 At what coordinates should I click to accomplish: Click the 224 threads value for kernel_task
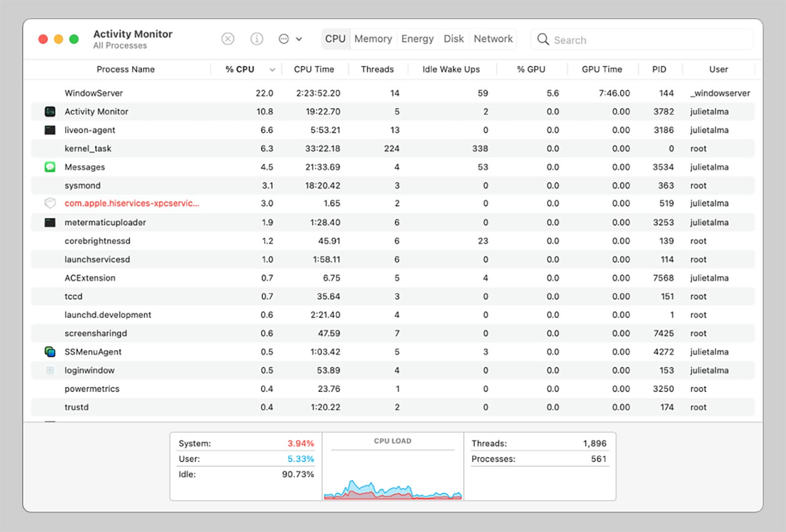point(392,148)
